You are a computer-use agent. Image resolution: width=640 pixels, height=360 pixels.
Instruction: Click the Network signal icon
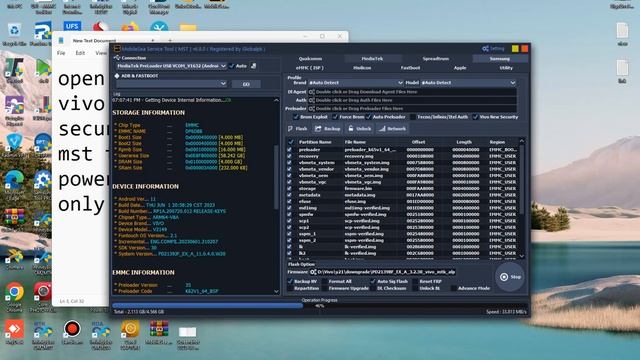[x=382, y=129]
